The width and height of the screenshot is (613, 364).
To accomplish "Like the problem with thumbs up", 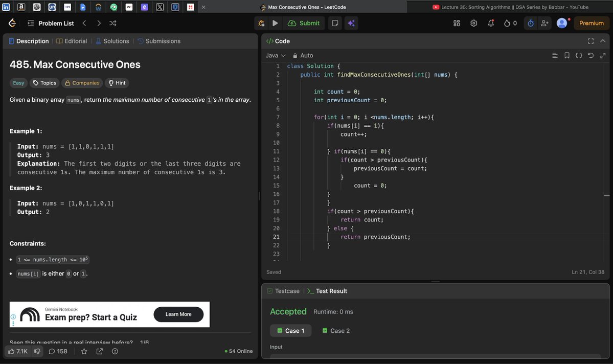I will pos(18,351).
